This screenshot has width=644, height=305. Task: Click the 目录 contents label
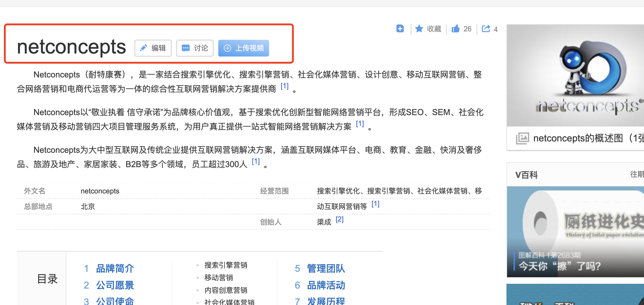[x=47, y=279]
